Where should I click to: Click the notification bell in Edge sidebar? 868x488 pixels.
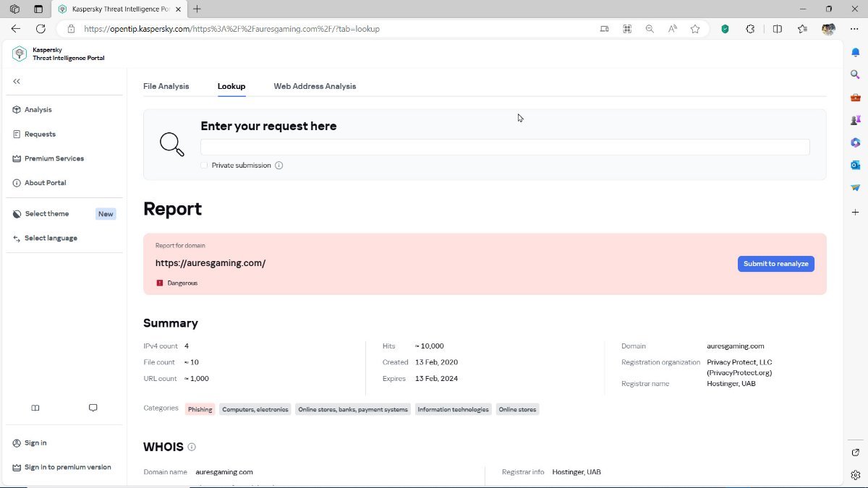(855, 52)
